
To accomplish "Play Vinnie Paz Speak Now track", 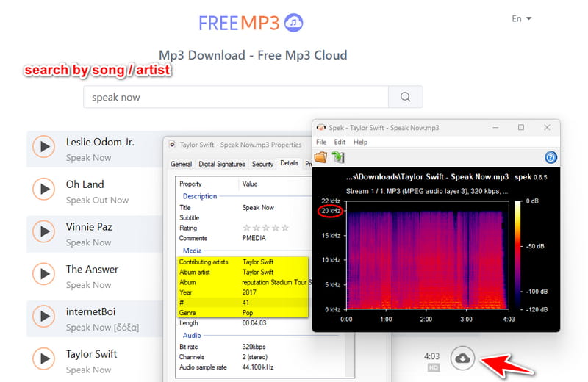I will 43,231.
